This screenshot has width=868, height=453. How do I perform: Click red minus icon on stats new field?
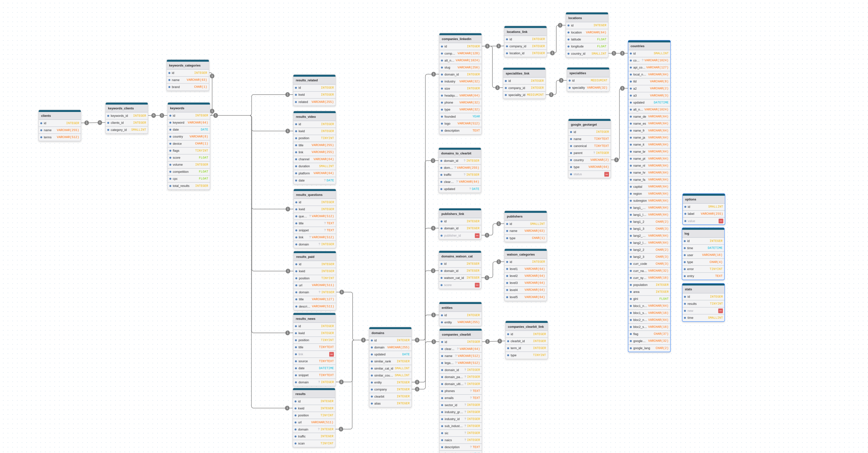point(721,311)
